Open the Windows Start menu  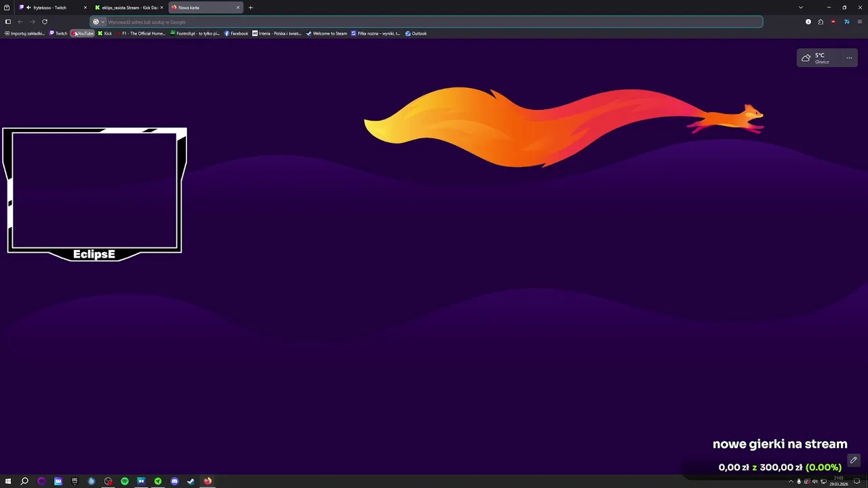click(8, 481)
